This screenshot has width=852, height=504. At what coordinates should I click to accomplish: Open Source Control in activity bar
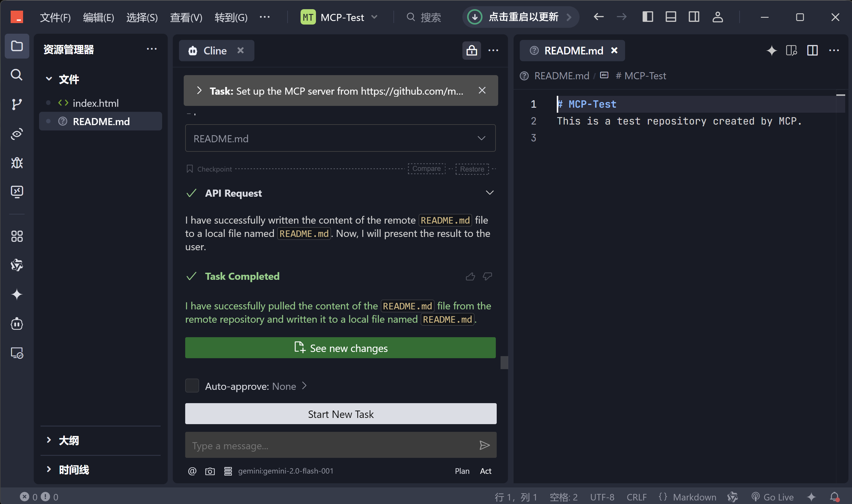17,104
